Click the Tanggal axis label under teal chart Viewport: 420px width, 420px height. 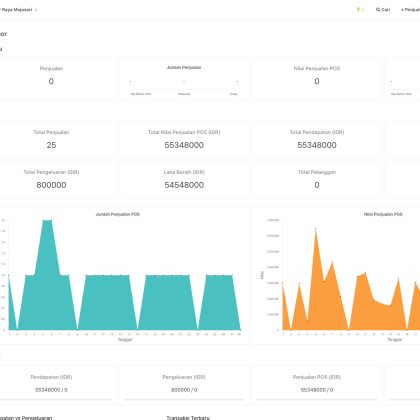tap(125, 339)
